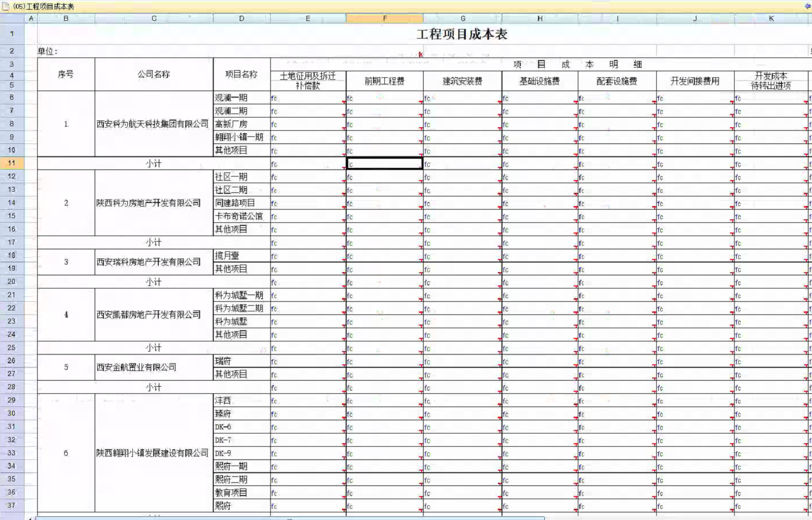This screenshot has width=812, height=520.
Task: Select row 2 header
Action: click(x=12, y=51)
